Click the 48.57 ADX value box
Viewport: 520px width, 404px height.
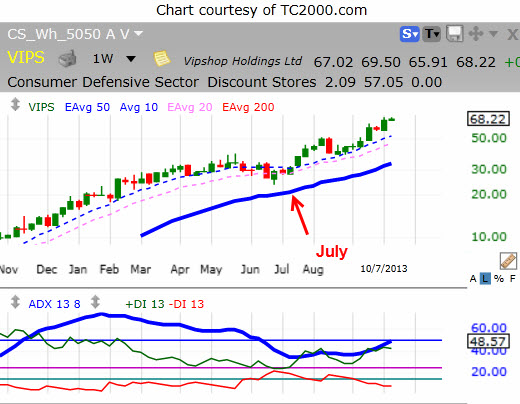tap(488, 341)
